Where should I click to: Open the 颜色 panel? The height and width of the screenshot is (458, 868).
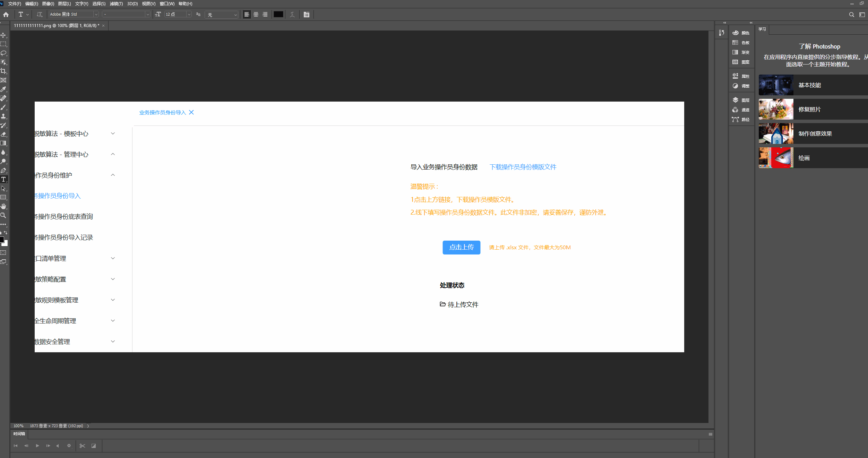tap(741, 33)
